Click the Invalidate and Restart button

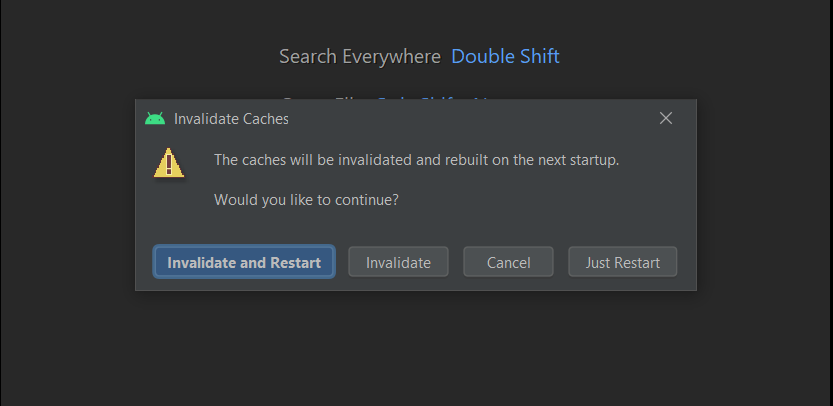[244, 262]
